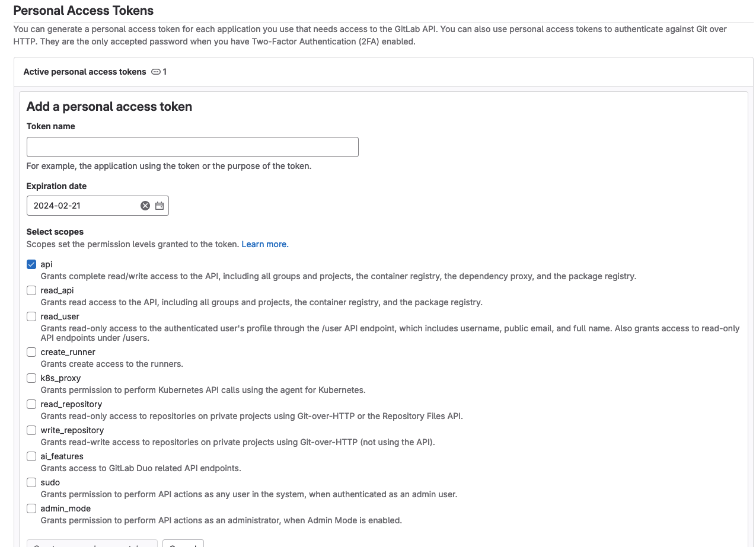The height and width of the screenshot is (547, 756).
Task: Click the create_runner label text
Action: (x=68, y=352)
